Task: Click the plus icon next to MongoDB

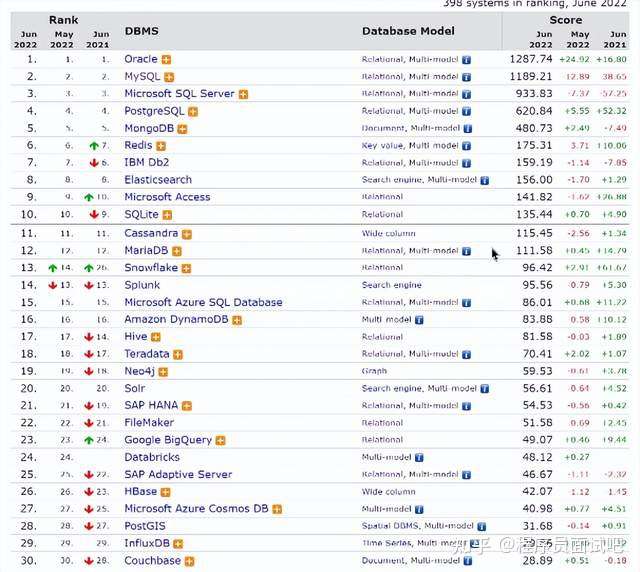Action: point(182,129)
